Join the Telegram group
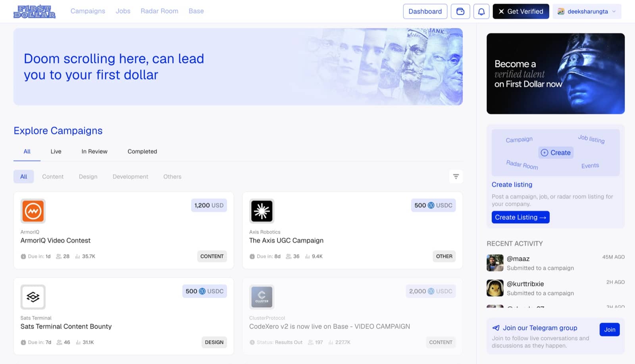The height and width of the screenshot is (364, 635). click(610, 330)
